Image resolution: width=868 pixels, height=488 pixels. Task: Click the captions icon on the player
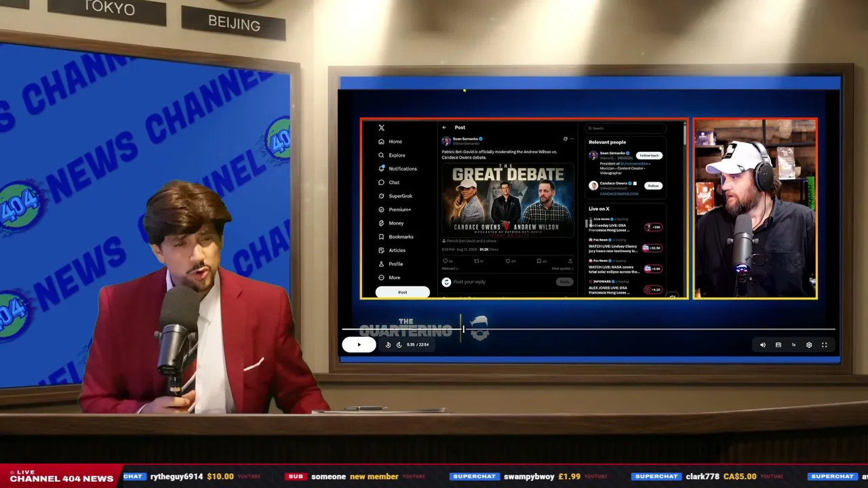tap(778, 345)
